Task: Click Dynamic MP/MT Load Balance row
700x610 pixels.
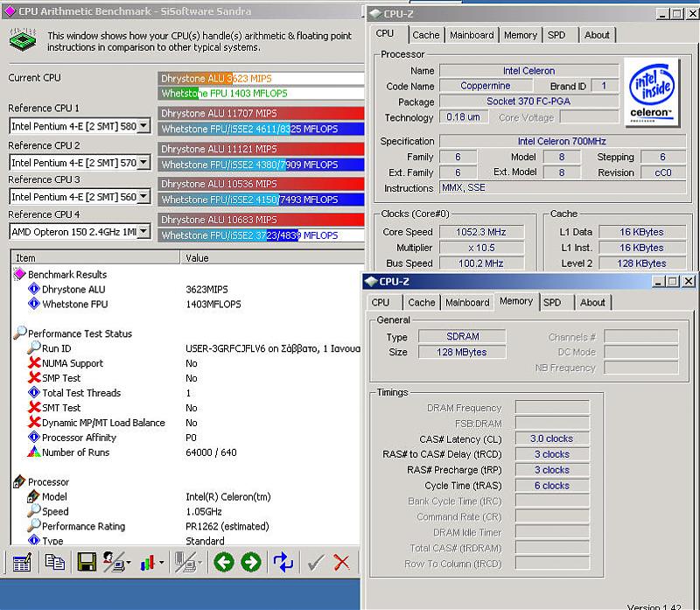Action: (x=187, y=423)
